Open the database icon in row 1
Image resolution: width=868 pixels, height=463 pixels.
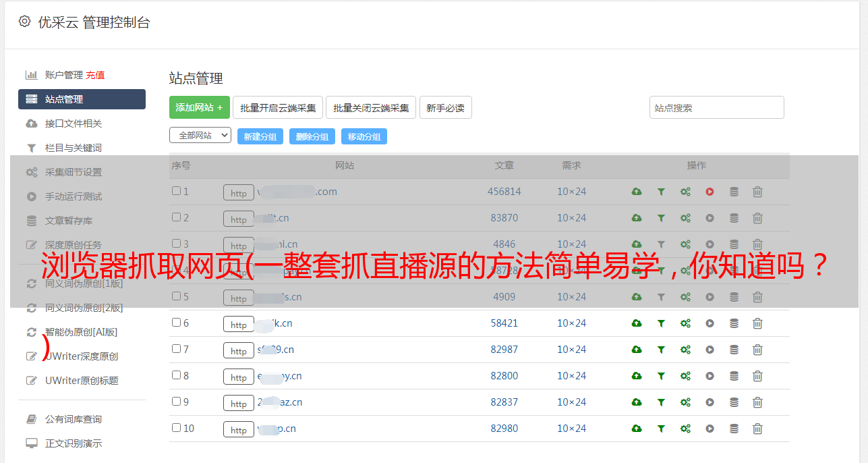coord(734,192)
